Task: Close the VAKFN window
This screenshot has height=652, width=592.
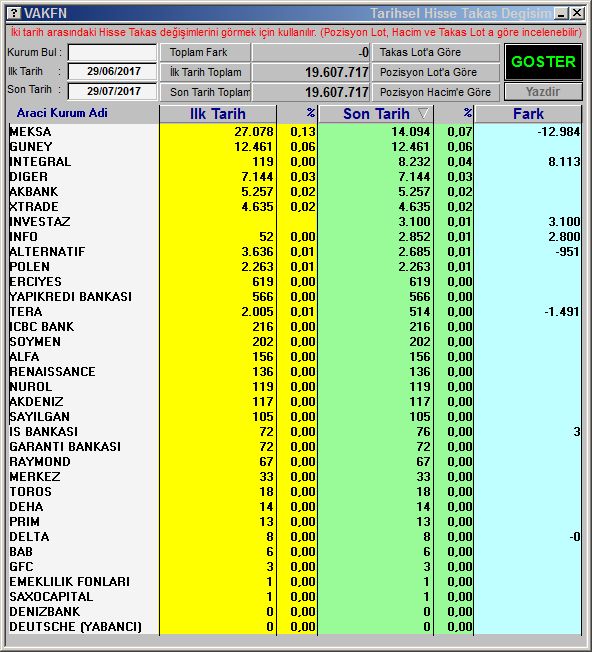Action: tap(577, 13)
